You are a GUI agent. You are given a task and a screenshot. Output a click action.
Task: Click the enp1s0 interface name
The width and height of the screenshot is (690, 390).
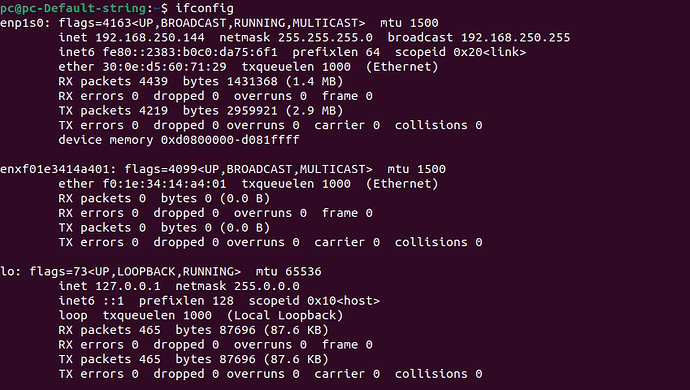[x=22, y=23]
